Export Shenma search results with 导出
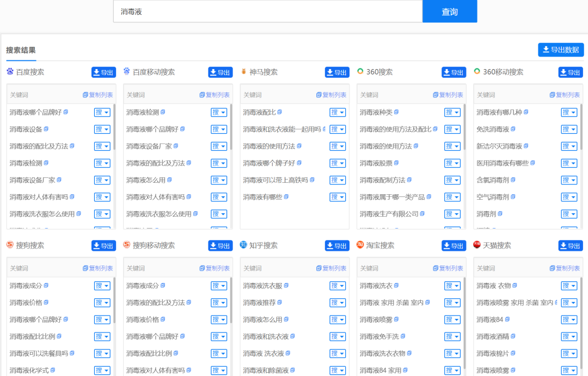588x376 pixels. click(x=337, y=72)
